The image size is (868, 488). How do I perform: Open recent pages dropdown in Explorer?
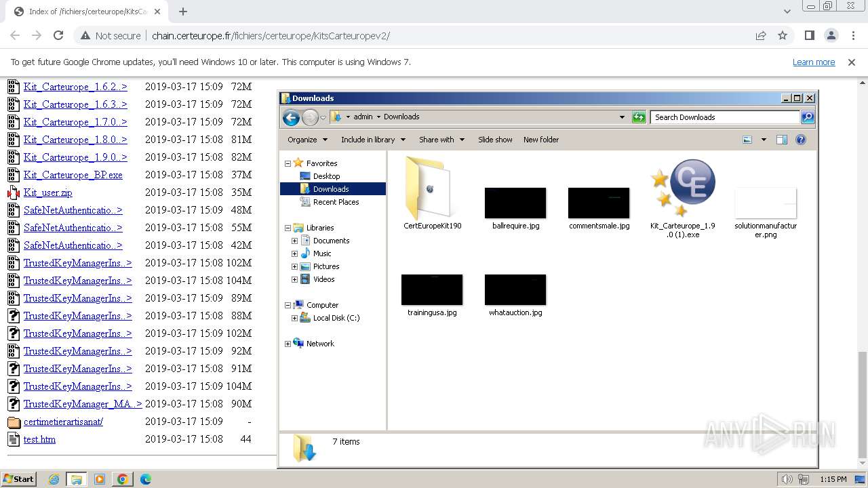(323, 117)
